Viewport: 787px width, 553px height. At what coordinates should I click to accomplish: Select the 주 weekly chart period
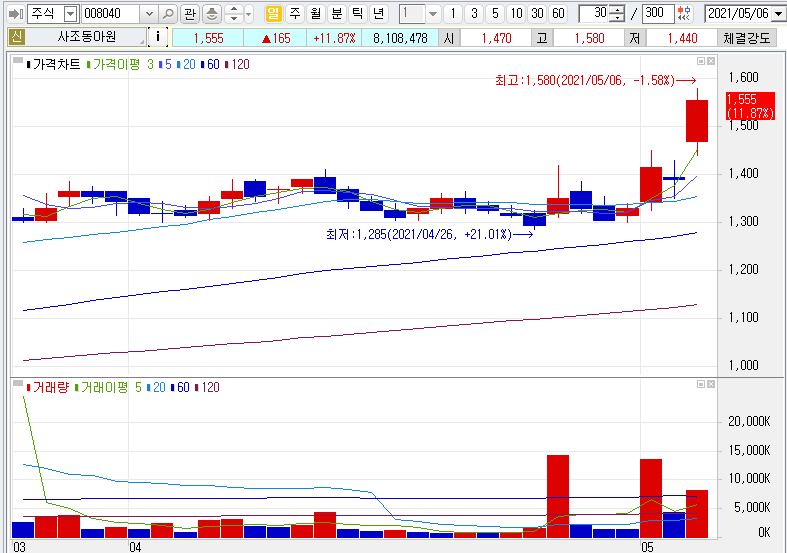click(x=295, y=14)
